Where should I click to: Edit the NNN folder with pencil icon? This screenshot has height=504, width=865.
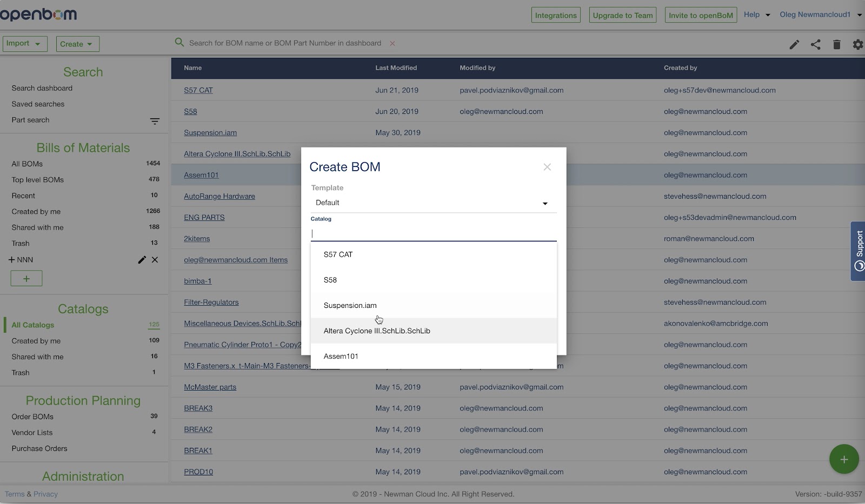click(x=142, y=260)
